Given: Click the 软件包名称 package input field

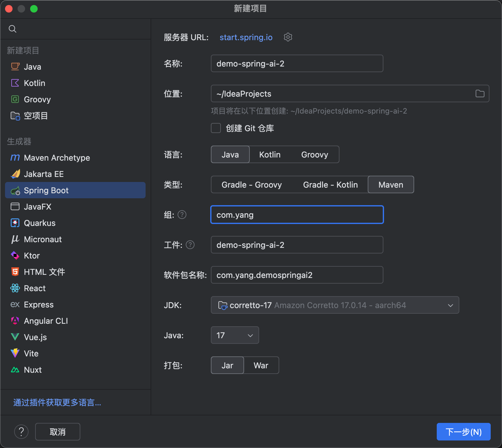Looking at the screenshot, I should pos(297,275).
